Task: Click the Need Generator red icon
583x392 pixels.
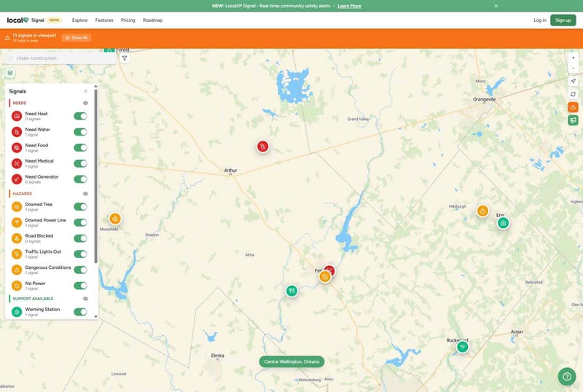Action: coord(17,179)
